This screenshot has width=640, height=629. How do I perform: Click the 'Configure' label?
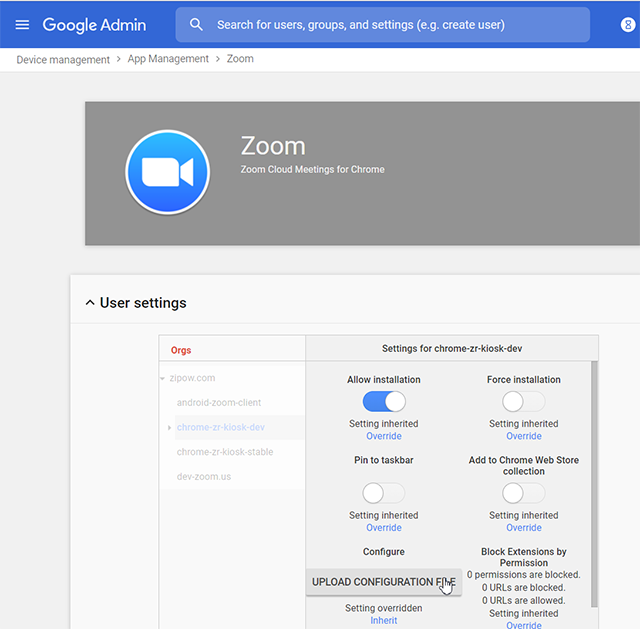[384, 552]
